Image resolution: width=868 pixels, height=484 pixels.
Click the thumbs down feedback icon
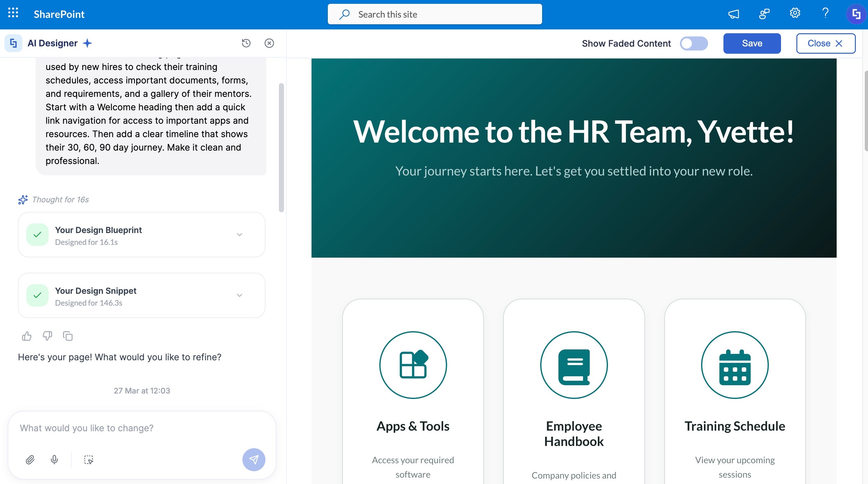(x=47, y=336)
